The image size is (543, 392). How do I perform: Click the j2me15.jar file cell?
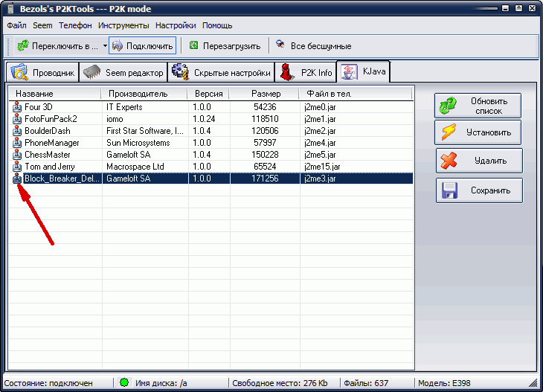[322, 167]
